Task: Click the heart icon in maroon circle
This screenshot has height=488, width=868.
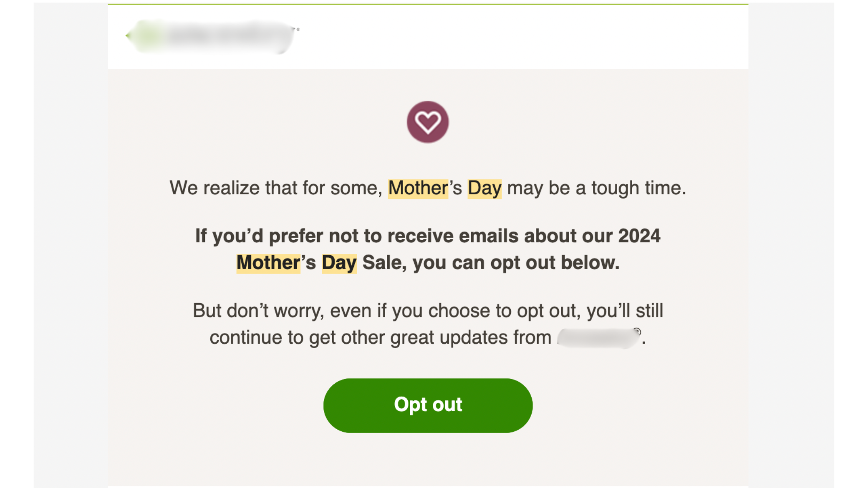Action: pos(428,122)
